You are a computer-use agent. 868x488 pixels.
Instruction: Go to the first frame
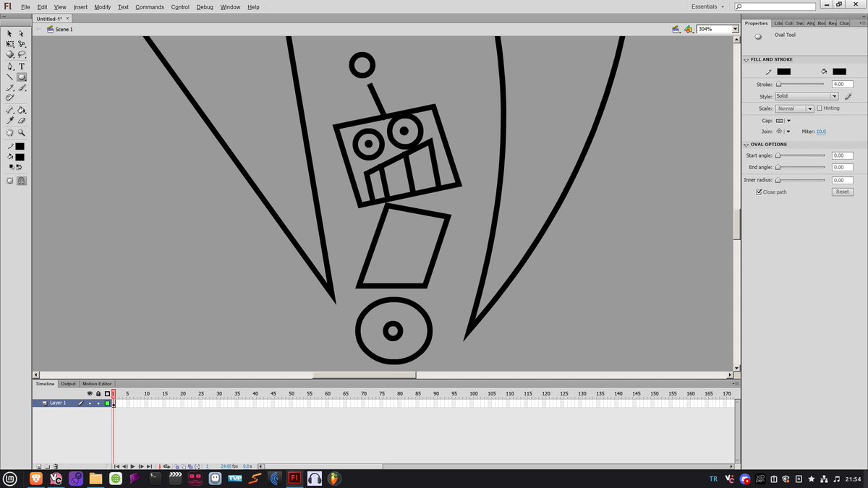coord(117,466)
